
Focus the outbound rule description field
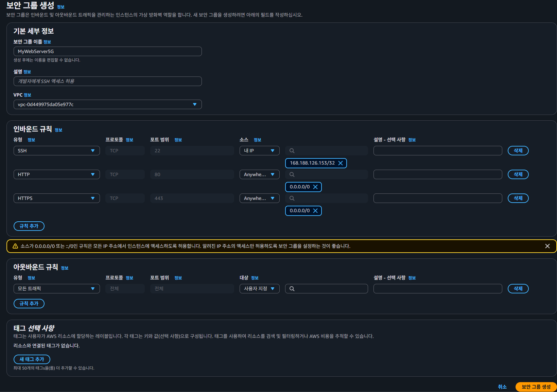point(438,289)
